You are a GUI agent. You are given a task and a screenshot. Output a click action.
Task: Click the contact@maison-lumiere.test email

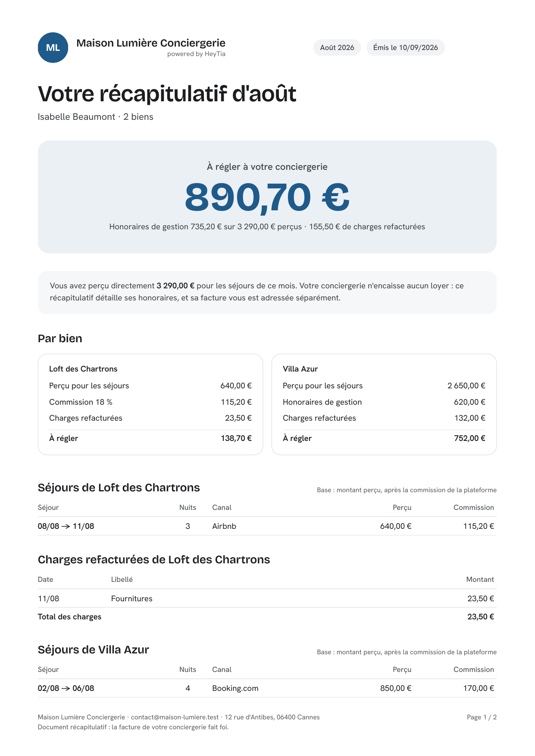point(175,717)
